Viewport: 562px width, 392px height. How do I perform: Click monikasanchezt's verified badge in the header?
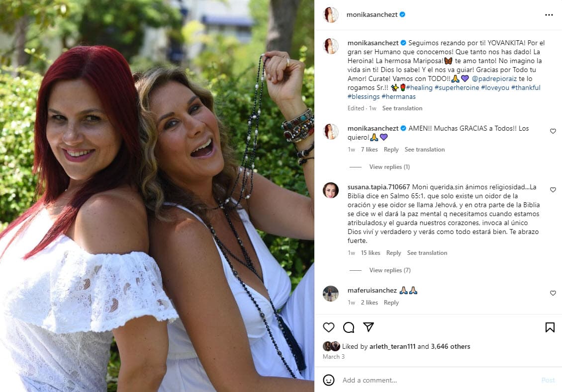pyautogui.click(x=401, y=14)
